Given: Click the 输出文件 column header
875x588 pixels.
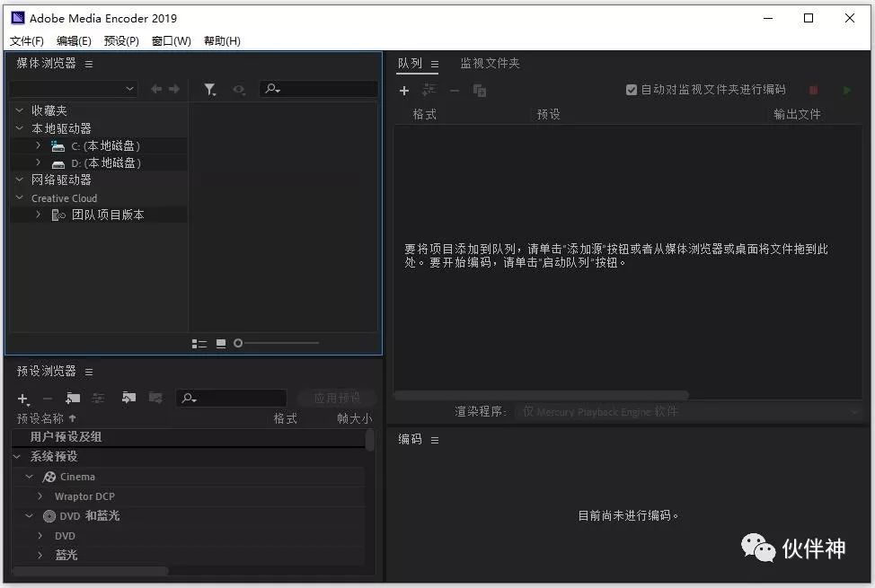Looking at the screenshot, I should pos(797,114).
